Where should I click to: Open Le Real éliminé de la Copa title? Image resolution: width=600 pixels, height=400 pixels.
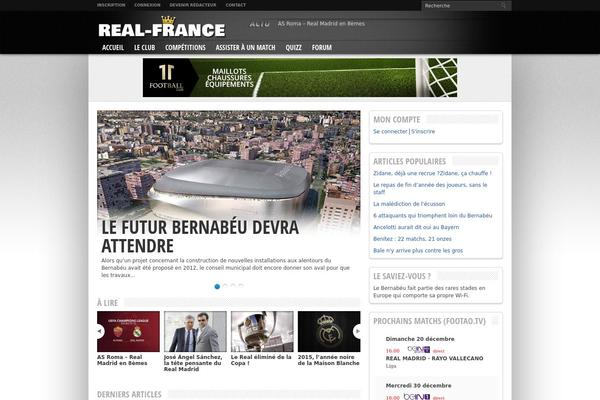261,360
